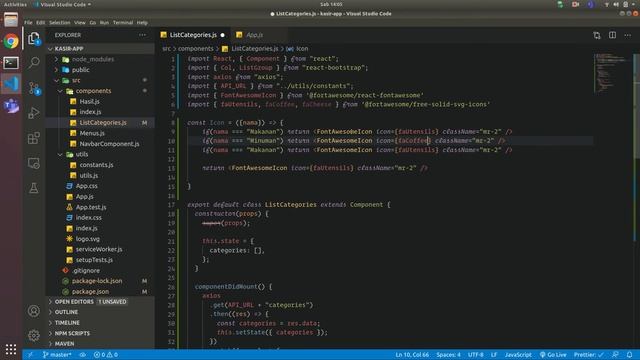Open serviceWorker.js in explorer
Screen dimensions: 640x360
99,249
